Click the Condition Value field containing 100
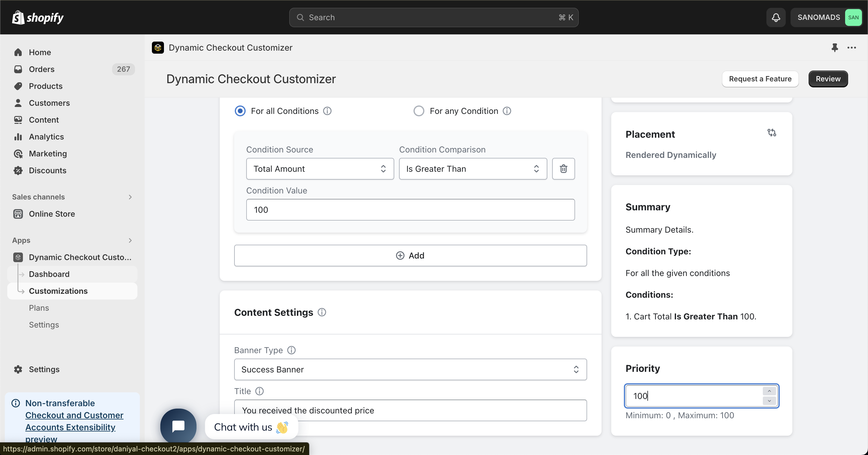This screenshot has height=455, width=868. (x=410, y=209)
